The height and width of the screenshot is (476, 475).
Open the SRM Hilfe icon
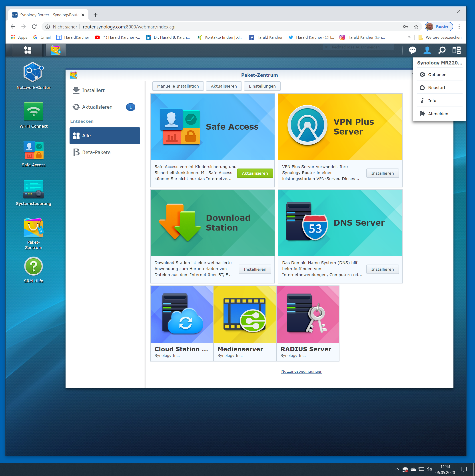(34, 266)
